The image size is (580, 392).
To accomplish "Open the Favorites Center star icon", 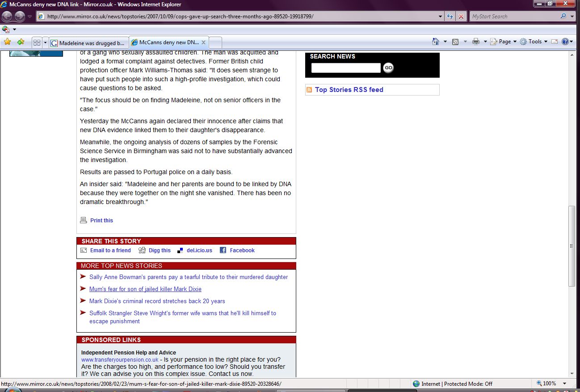I will 7,42.
